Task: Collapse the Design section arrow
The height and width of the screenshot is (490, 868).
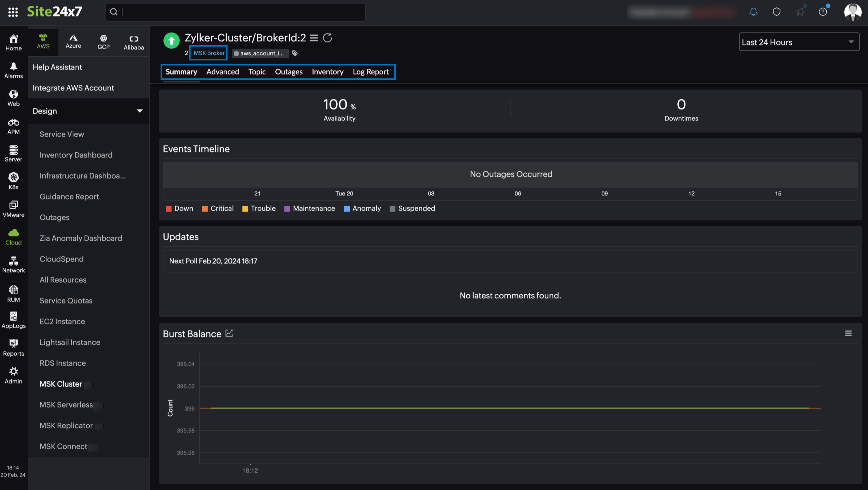Action: 139,111
